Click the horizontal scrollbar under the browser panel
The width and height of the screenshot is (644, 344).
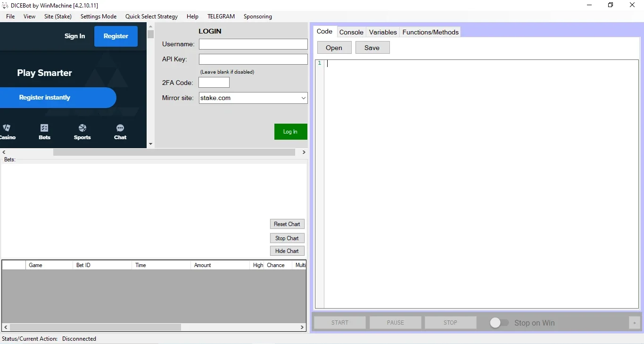(174, 152)
